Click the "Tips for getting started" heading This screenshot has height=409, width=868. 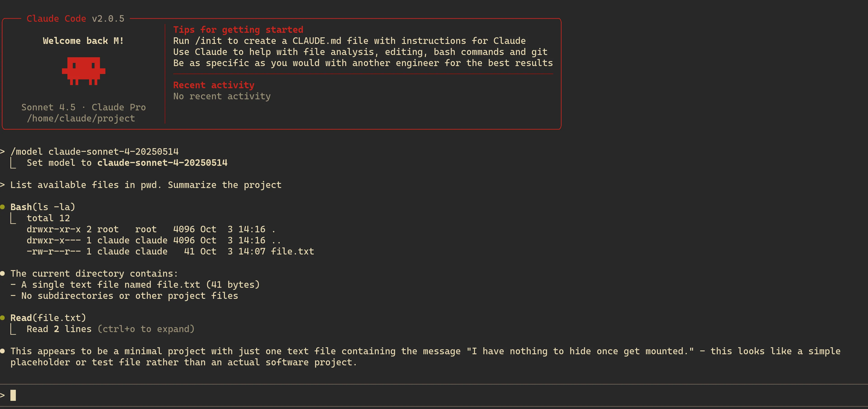(x=238, y=30)
